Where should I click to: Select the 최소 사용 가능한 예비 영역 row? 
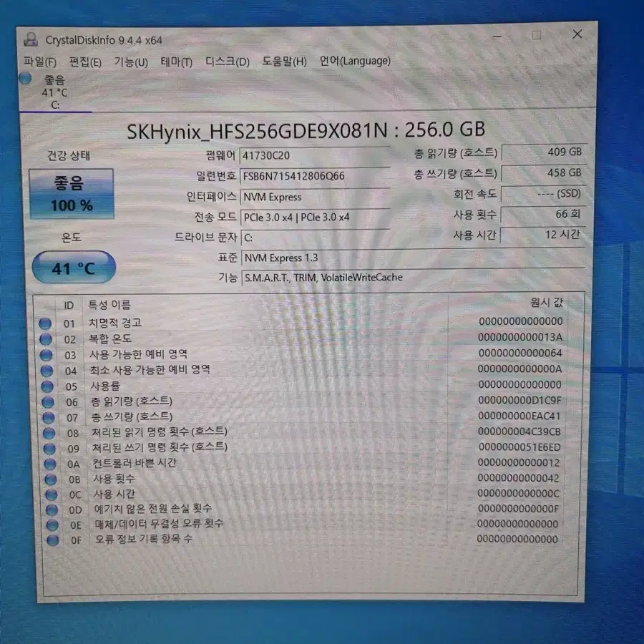pos(303,370)
